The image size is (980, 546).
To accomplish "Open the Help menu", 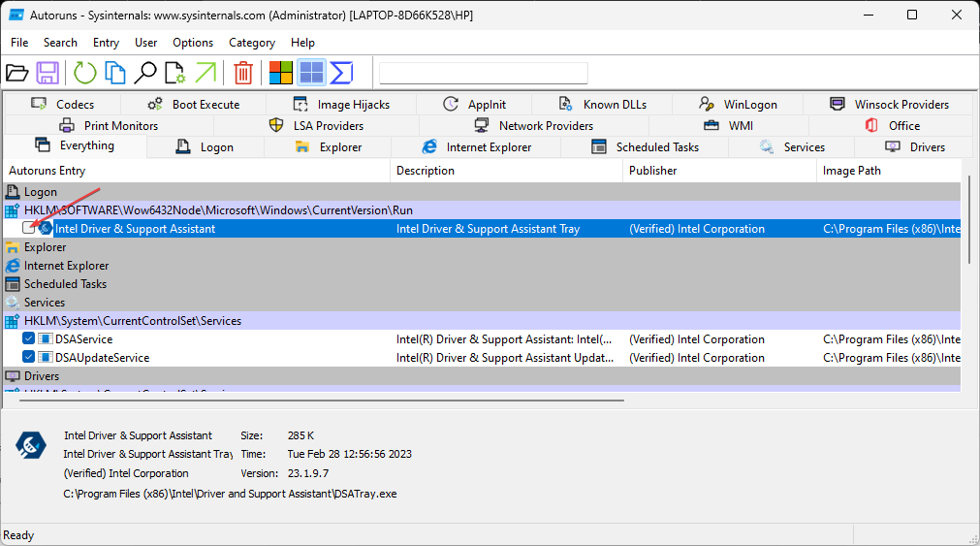I will 302,43.
